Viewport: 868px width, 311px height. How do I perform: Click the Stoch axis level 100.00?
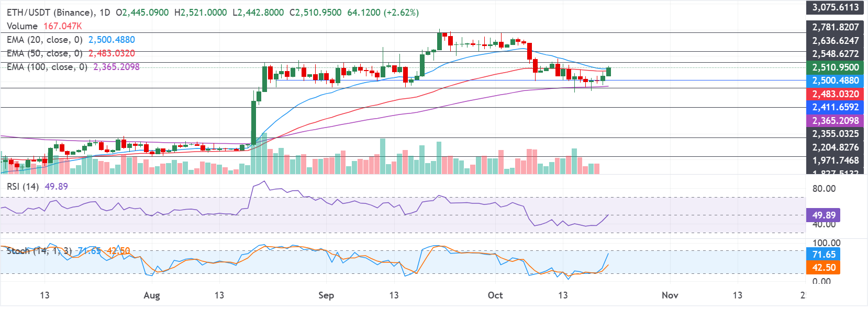point(826,243)
